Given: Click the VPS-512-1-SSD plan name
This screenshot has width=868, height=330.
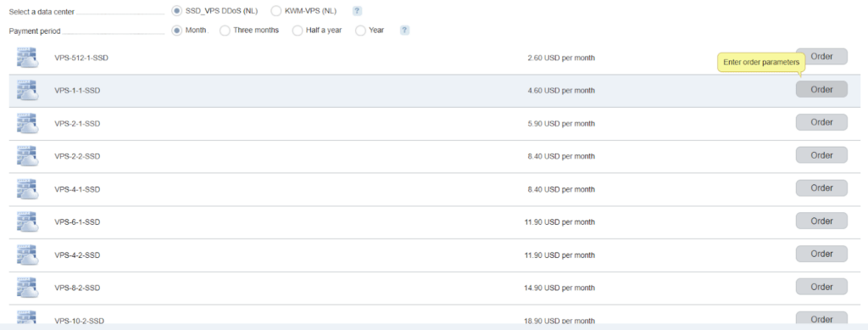Looking at the screenshot, I should click(x=81, y=59).
